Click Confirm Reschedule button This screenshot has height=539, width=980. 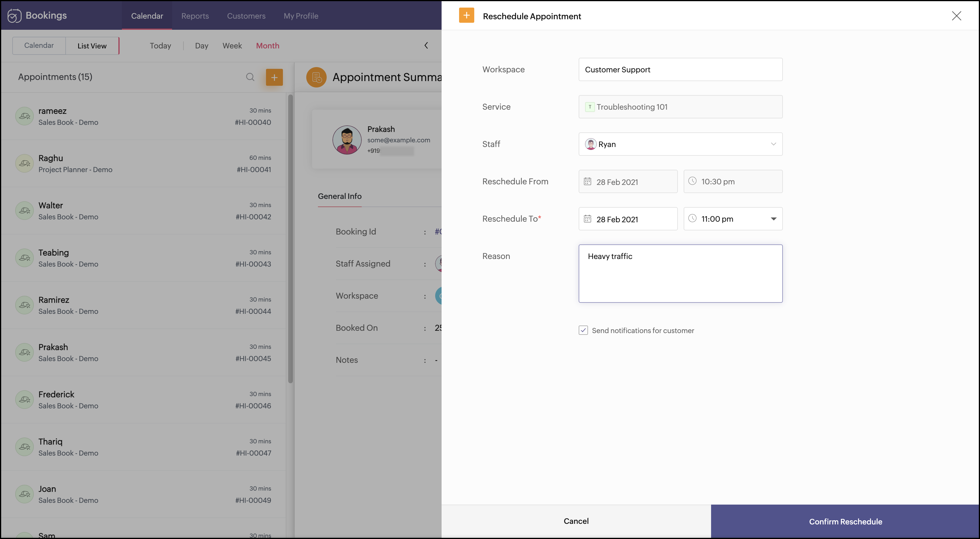(845, 521)
